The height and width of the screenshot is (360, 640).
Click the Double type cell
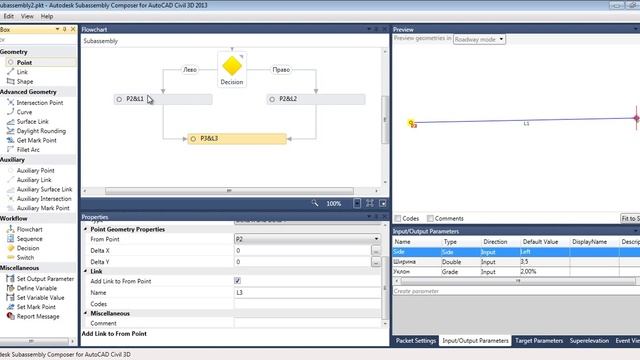pyautogui.click(x=460, y=262)
